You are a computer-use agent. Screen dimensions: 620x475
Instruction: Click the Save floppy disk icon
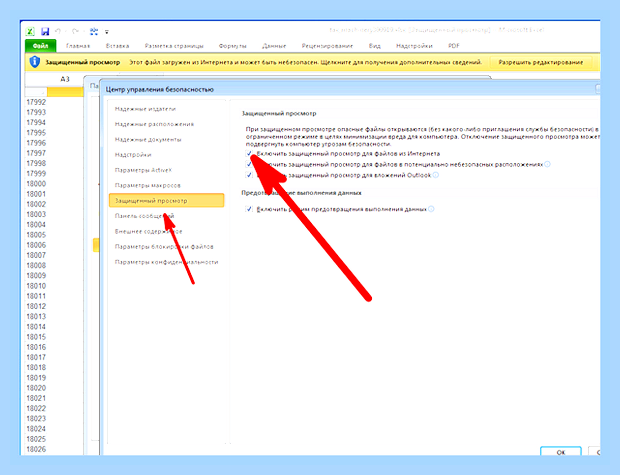click(45, 32)
